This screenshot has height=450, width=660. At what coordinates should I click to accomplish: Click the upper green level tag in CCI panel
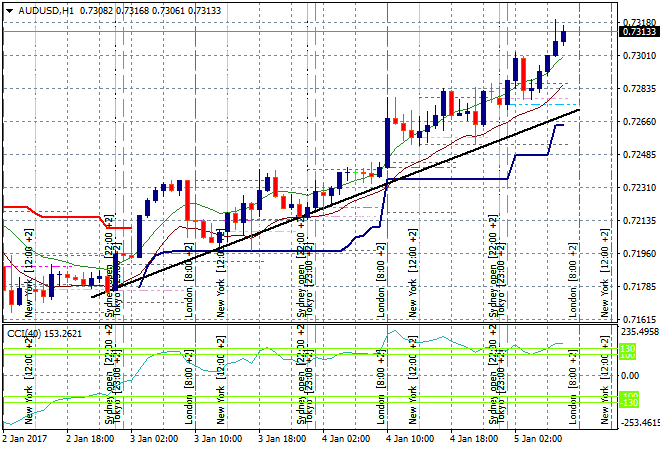click(629, 351)
